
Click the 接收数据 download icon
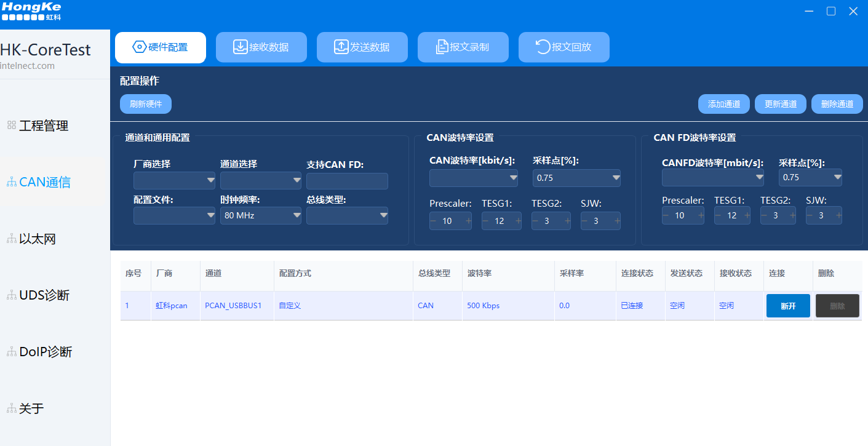tap(241, 47)
